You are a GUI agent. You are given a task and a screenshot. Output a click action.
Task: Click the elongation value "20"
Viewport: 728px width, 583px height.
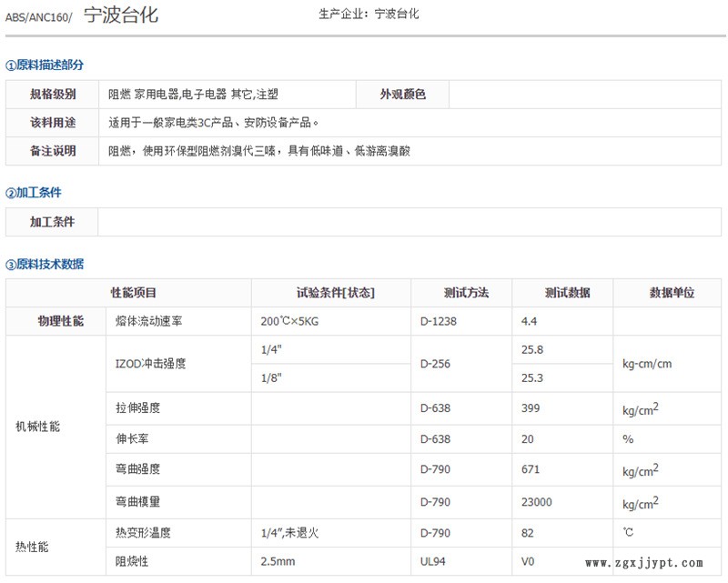[528, 439]
